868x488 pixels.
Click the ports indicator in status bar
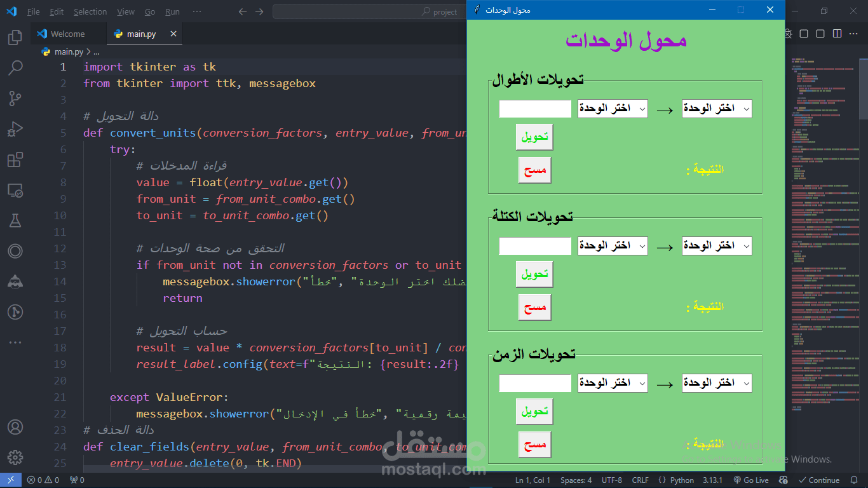[x=77, y=480]
